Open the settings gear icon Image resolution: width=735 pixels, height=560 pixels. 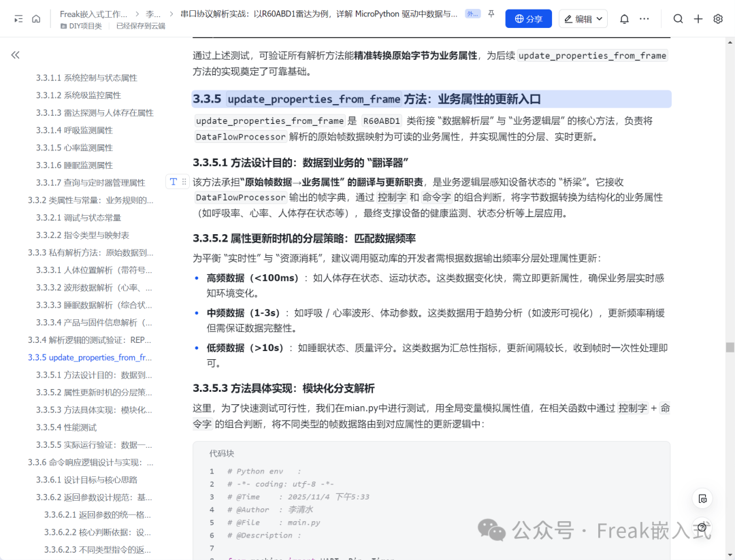pos(718,19)
